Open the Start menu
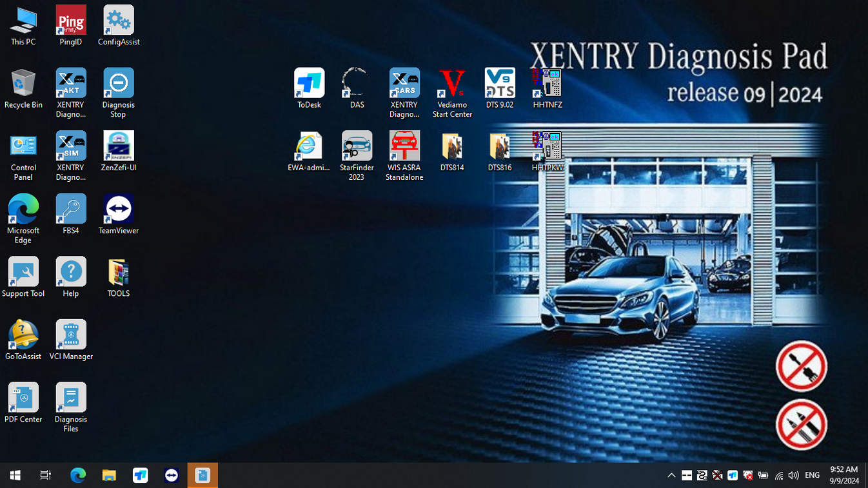Viewport: 868px width, 488px height. [15, 475]
